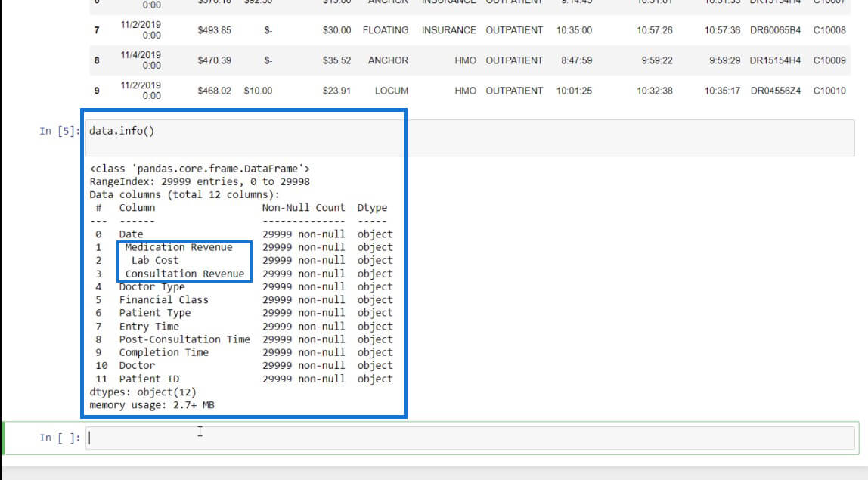Click inside the data.info() code cell
The image size is (868, 480).
(x=470, y=138)
